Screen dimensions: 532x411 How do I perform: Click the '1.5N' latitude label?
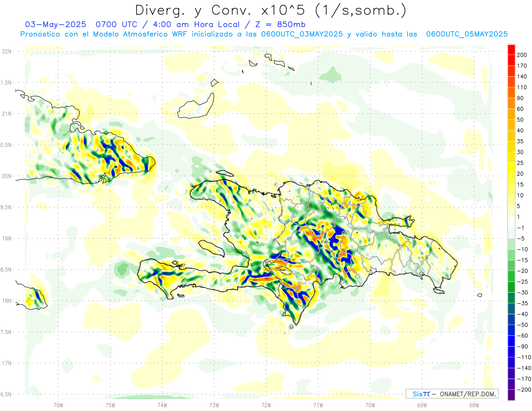(6, 82)
